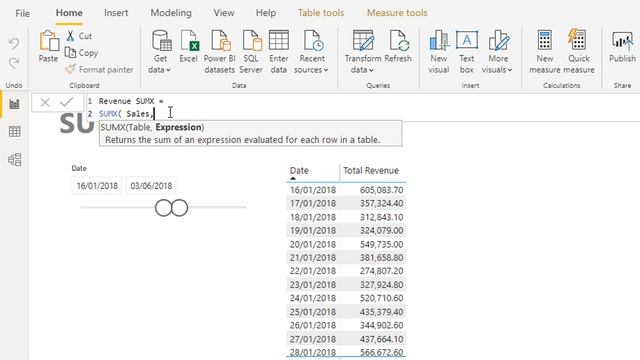Click the Undo arrow icon
This screenshot has height=360, width=640.
14,43
